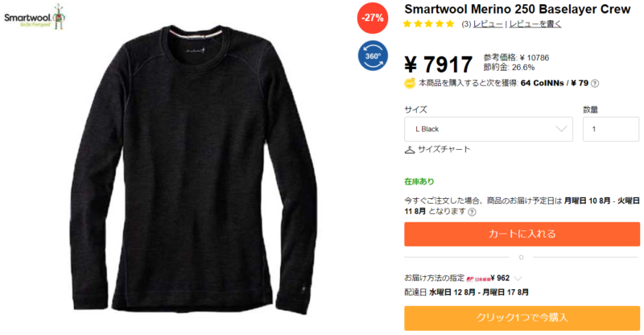Image resolution: width=644 pixels, height=335 pixels.
Task: Click the -27% discount badge
Action: (373, 18)
